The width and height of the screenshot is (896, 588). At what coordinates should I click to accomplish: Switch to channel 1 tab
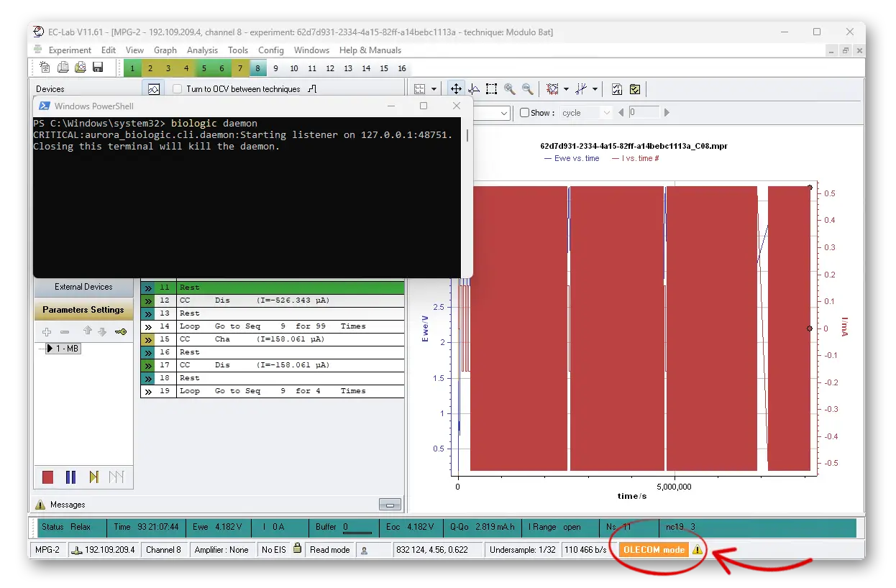[132, 68]
